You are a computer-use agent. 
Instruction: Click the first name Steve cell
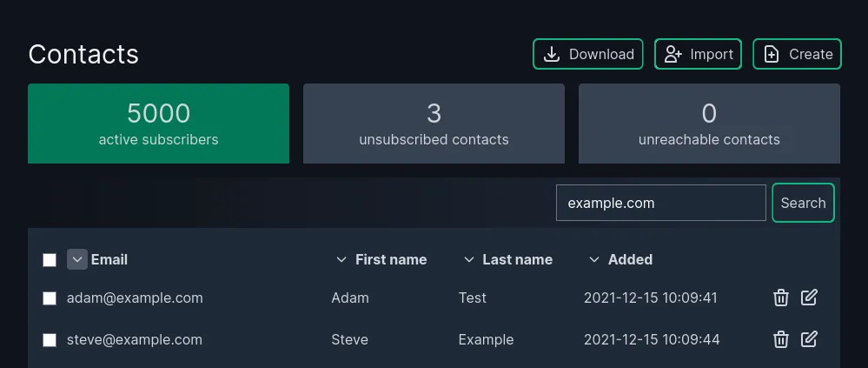point(349,340)
